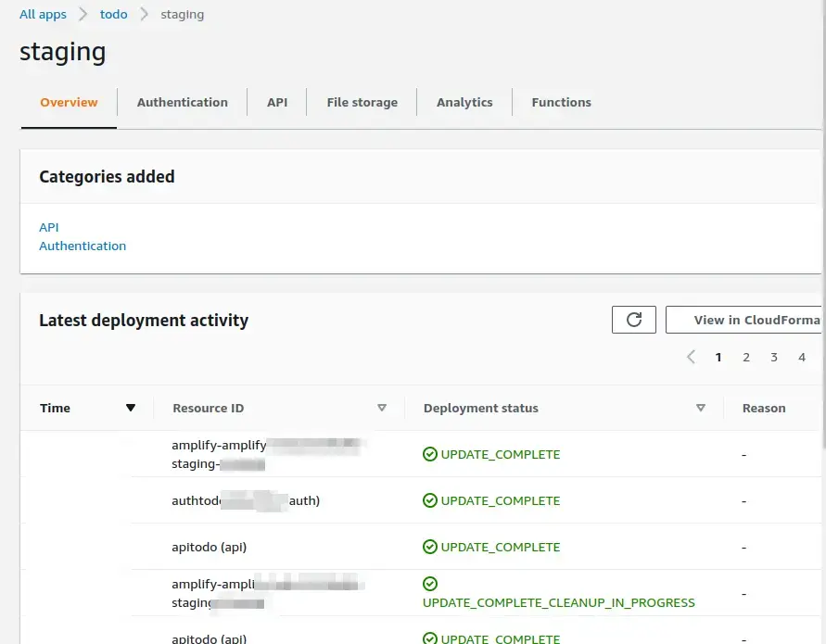Open Deployment status column filter arrow

coord(701,408)
